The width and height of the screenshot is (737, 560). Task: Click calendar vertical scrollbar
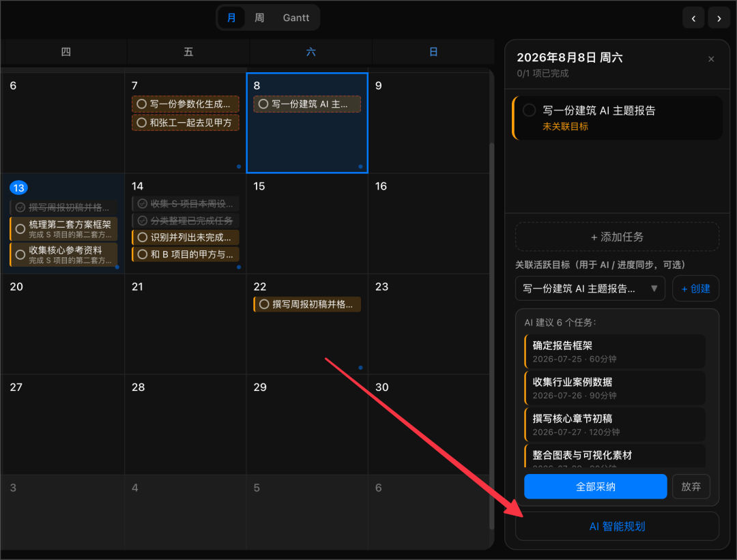491,336
